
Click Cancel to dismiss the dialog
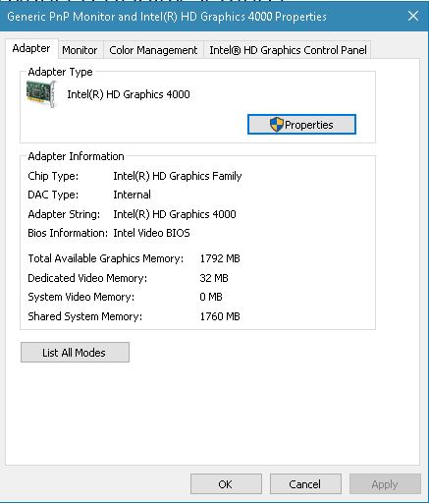[x=305, y=484]
